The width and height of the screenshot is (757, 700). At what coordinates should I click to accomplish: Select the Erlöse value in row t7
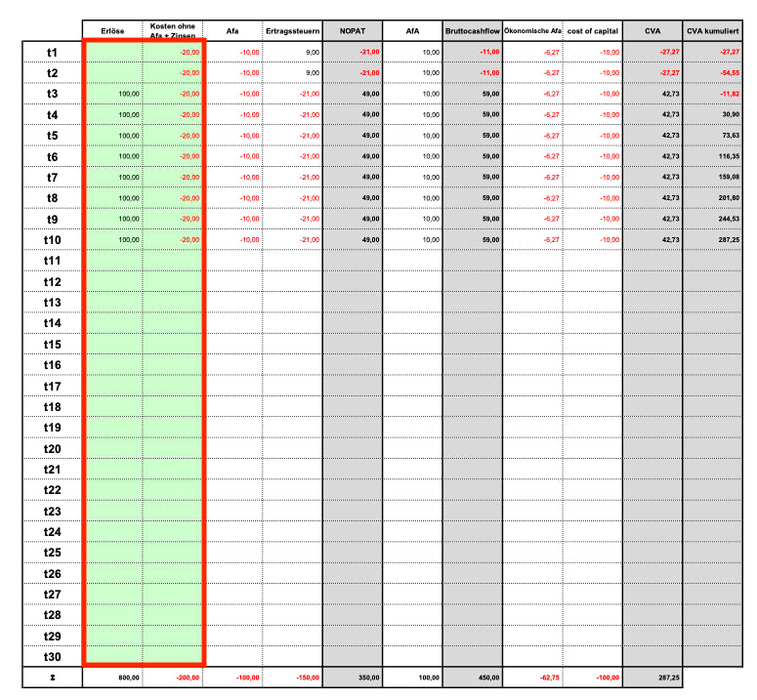coord(129,177)
